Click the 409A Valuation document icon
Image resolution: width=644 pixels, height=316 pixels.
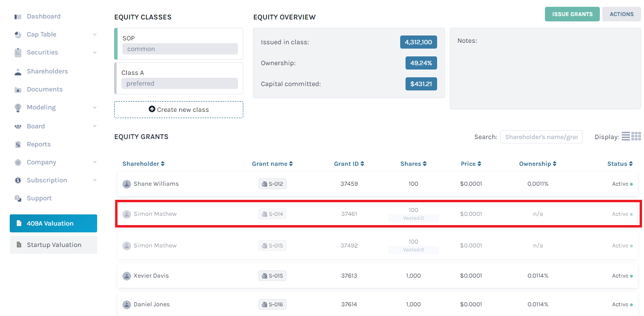tap(19, 223)
